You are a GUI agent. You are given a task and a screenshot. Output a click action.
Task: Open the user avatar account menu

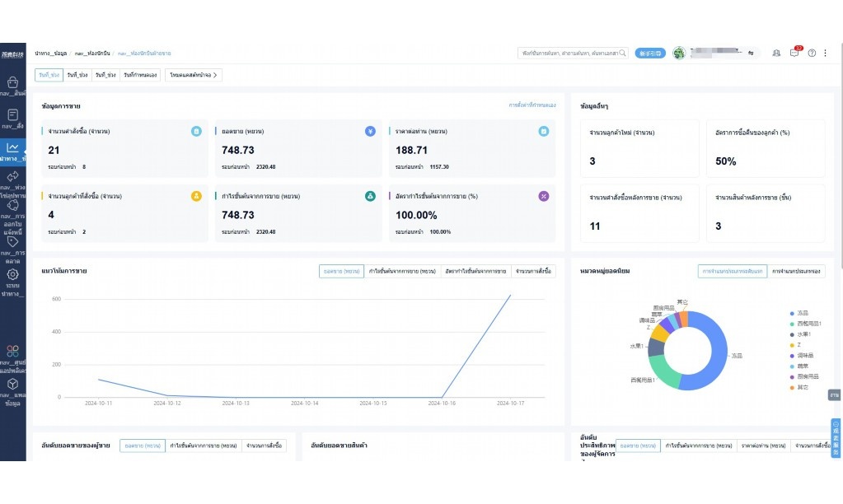pyautogui.click(x=679, y=53)
